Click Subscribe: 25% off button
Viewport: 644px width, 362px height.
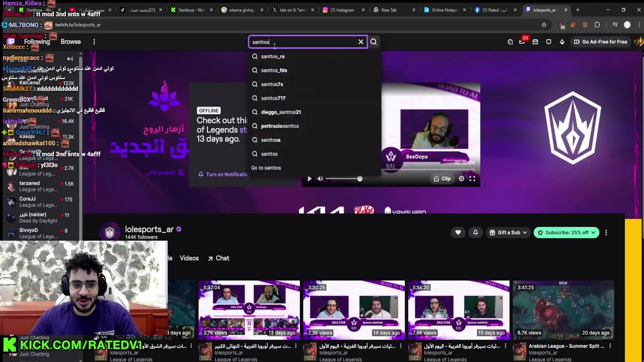567,232
